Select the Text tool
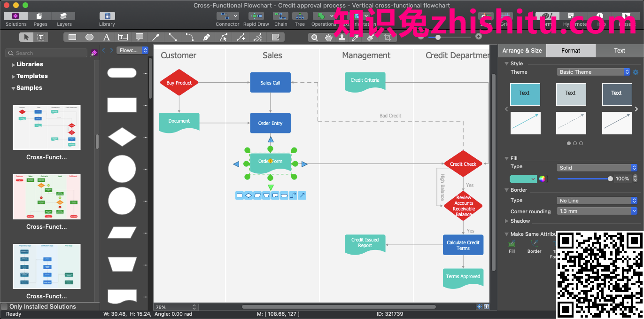This screenshot has width=644, height=319. point(106,37)
